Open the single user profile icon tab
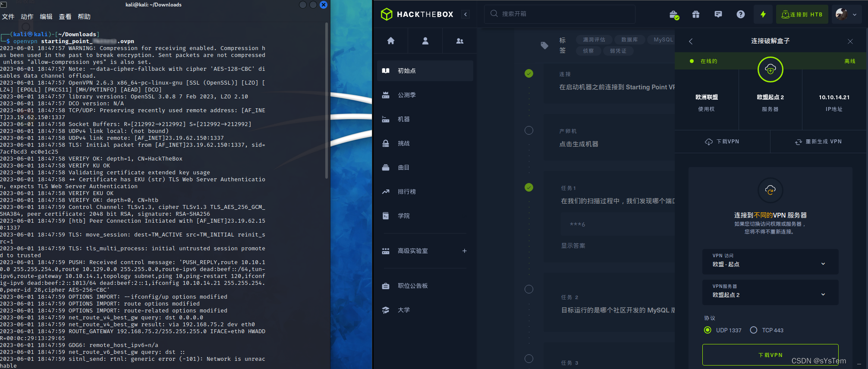 425,41
